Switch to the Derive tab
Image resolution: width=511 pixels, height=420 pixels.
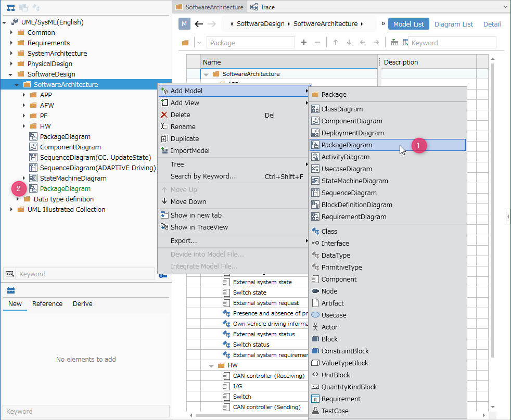click(82, 303)
